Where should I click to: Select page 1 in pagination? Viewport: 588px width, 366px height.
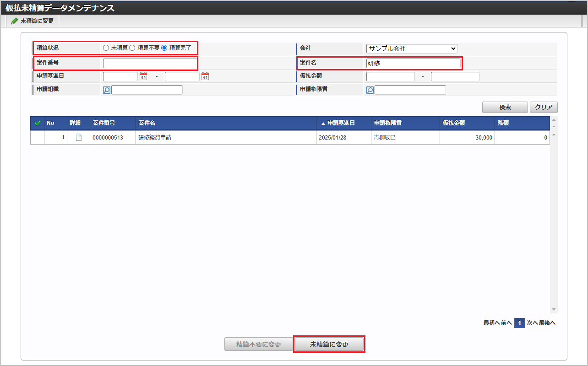coord(519,323)
